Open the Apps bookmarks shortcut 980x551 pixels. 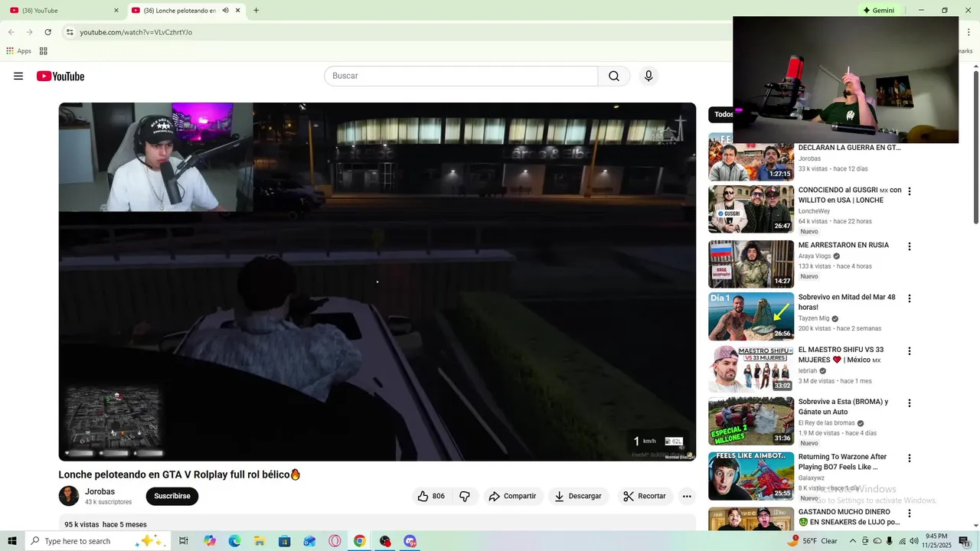point(19,51)
